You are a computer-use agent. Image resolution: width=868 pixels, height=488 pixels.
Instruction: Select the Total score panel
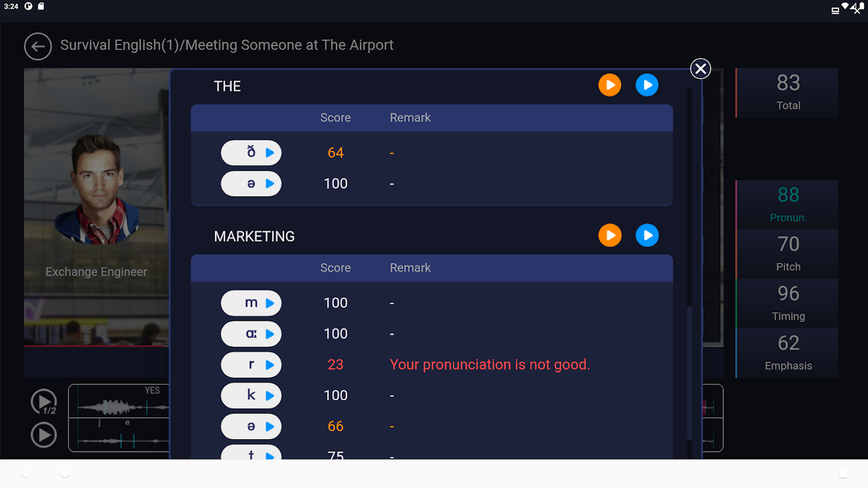(787, 93)
